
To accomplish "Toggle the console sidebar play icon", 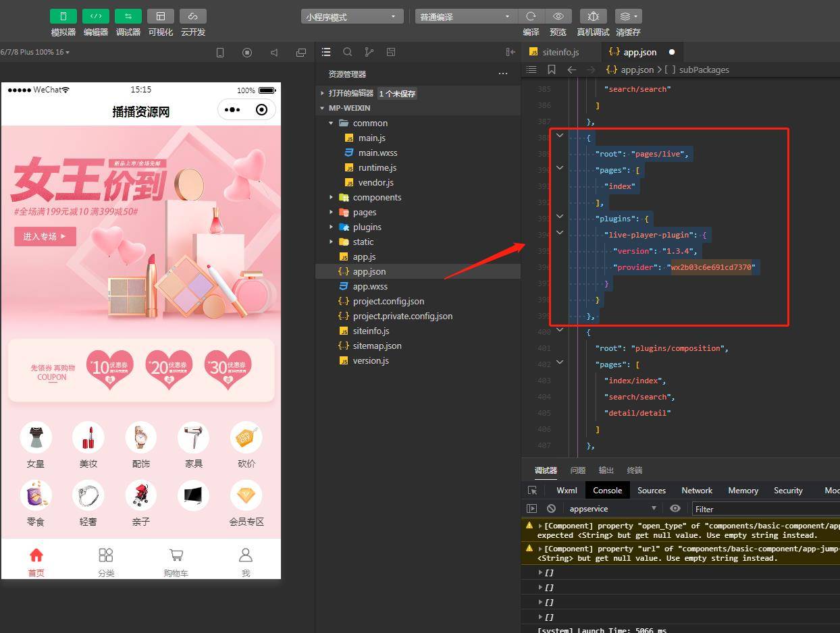I will 532,509.
